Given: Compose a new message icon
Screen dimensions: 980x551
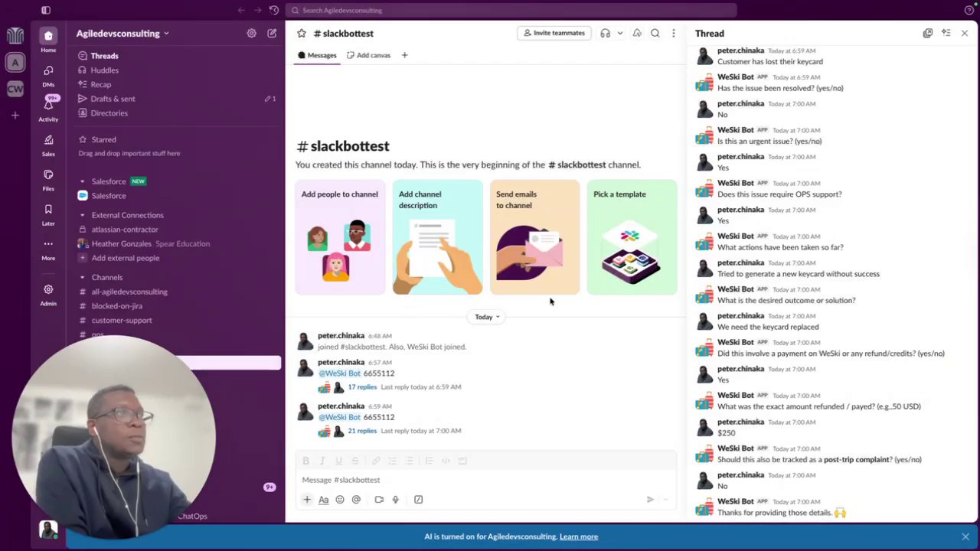Looking at the screenshot, I should [272, 34].
